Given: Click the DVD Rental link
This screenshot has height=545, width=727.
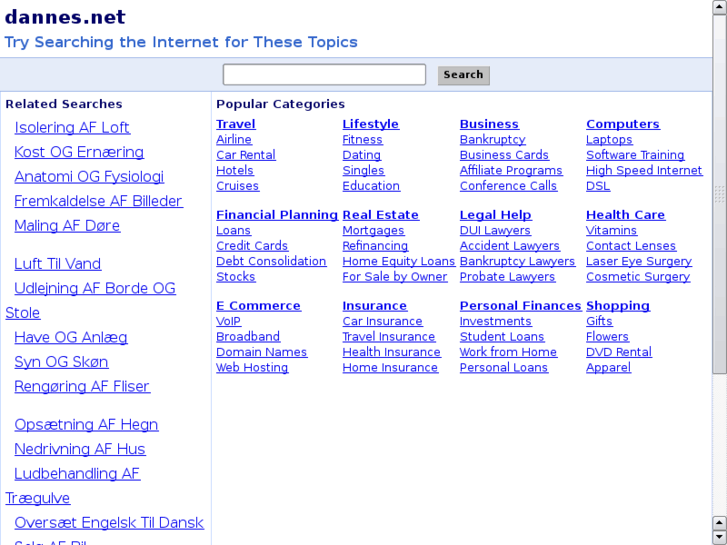Looking at the screenshot, I should tap(619, 352).
